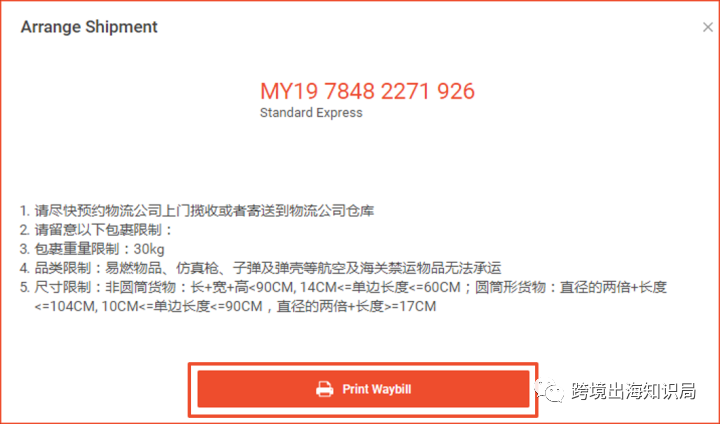Click instruction 1 about logistics pickup or warehouse
This screenshot has width=720, height=424.
pos(197,211)
